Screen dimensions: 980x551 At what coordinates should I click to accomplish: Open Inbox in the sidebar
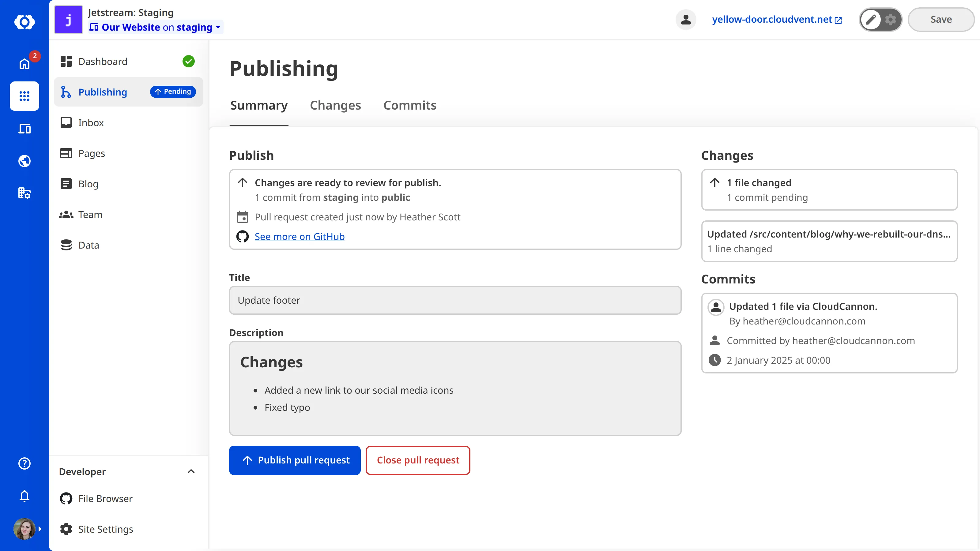tap(129, 122)
